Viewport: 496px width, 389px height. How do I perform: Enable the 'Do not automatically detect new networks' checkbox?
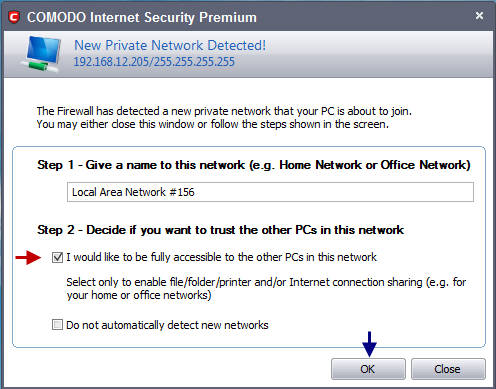click(x=57, y=325)
